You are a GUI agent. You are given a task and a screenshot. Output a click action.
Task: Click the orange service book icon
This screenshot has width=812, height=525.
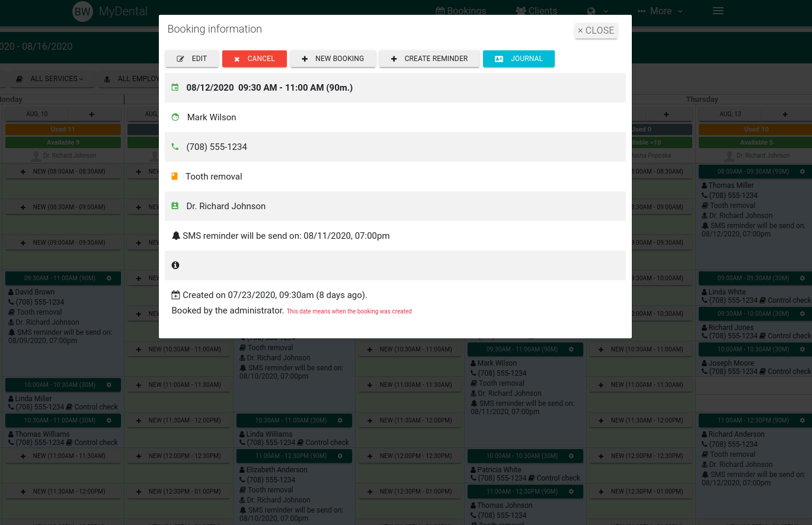pyautogui.click(x=174, y=177)
